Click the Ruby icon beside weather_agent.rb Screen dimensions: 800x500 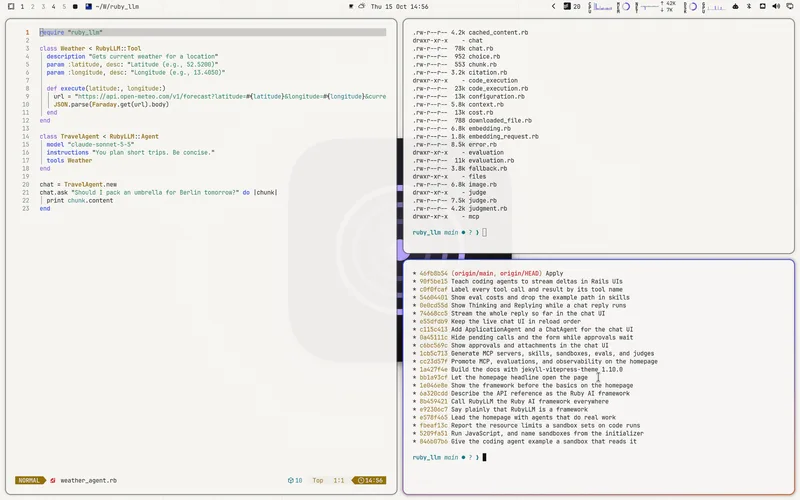point(53,480)
